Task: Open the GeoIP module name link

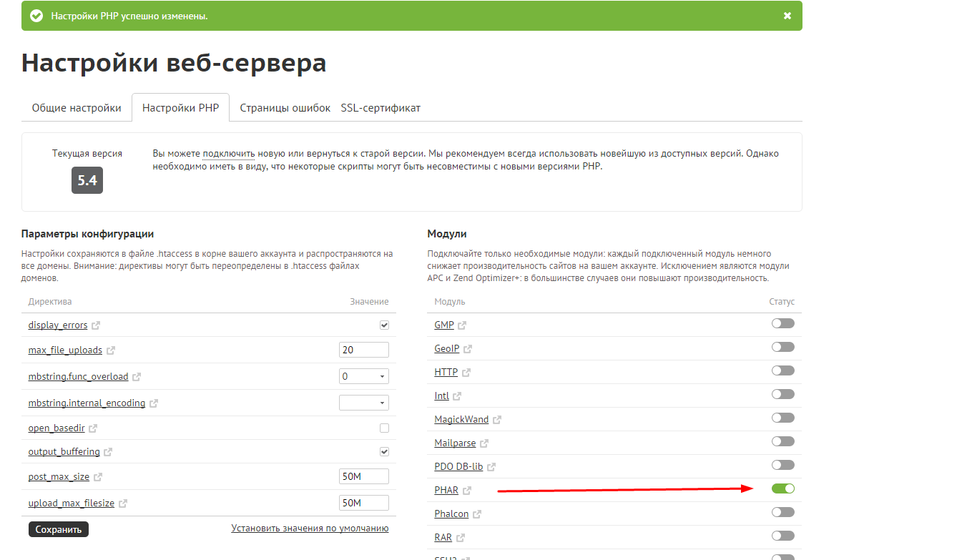Action: [x=447, y=348]
